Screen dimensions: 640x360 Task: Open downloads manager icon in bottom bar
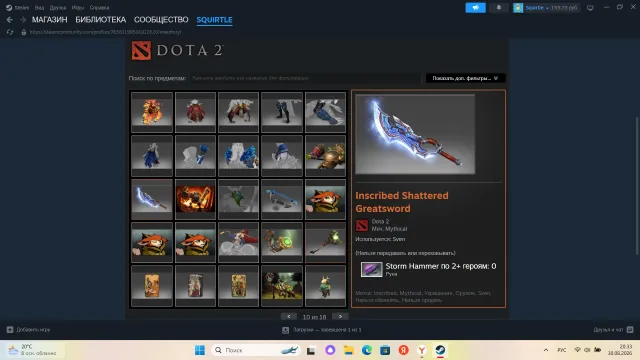[285, 330]
